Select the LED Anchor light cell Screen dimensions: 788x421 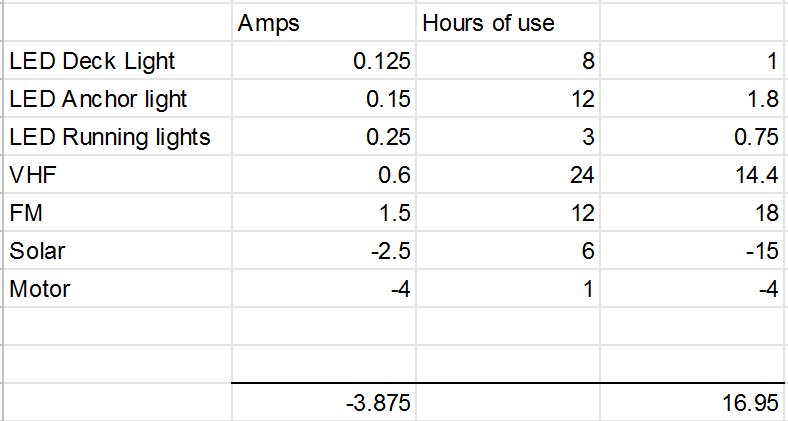[118, 98]
